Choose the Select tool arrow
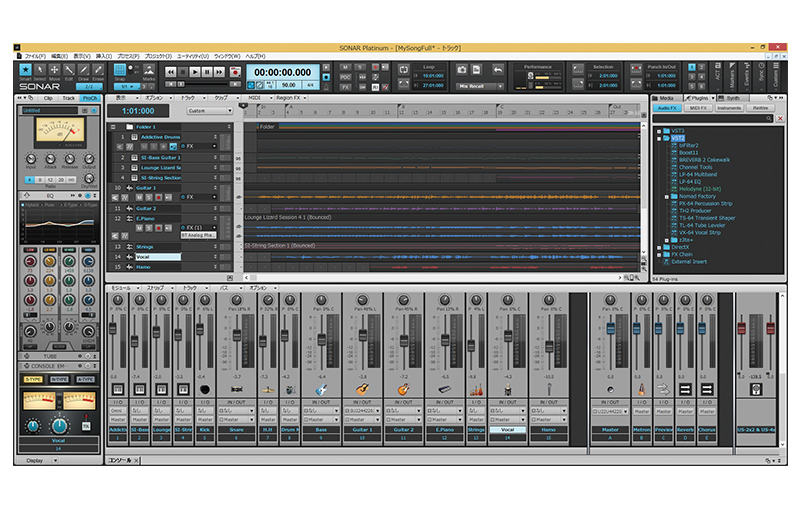The image size is (799, 506). 40,70
